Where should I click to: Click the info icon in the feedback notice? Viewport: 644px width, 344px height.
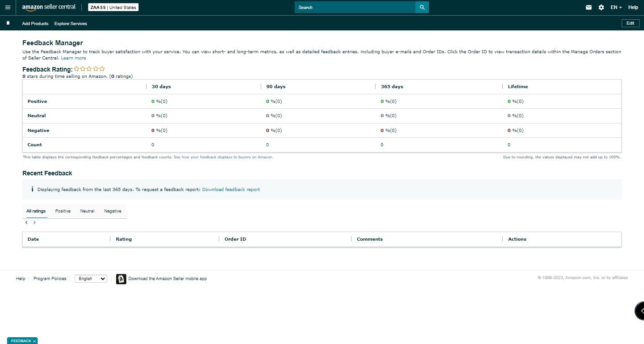click(x=32, y=189)
